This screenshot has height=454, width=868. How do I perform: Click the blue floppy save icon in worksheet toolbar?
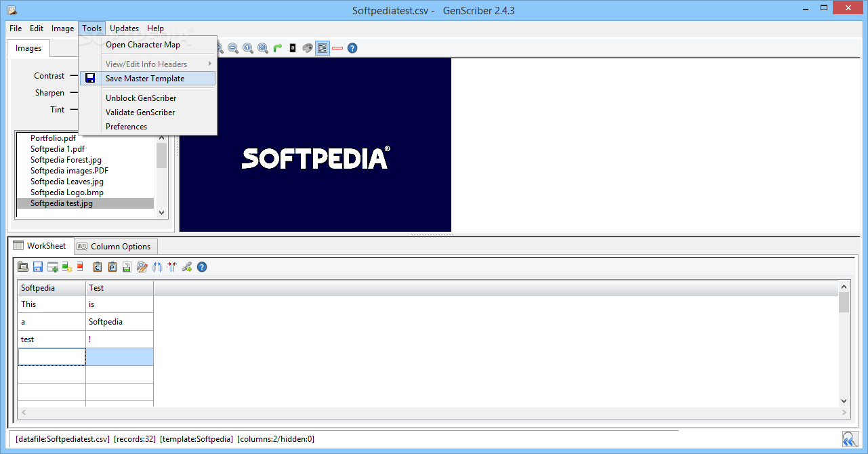tap(38, 267)
